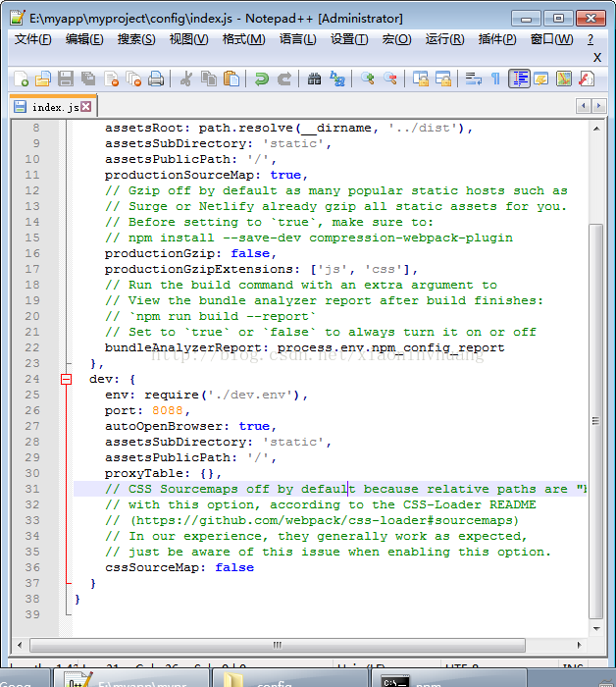Click the synchronize vertical scrolling icon
616x687 pixels.
(421, 79)
